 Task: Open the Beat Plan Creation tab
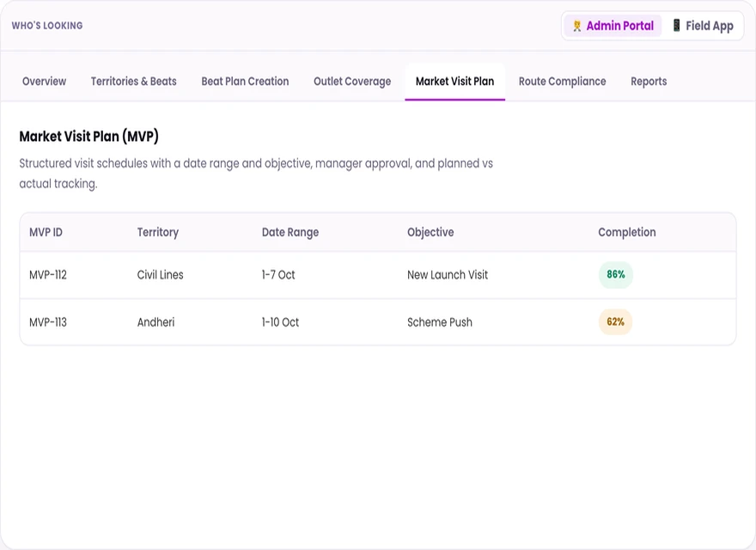(x=245, y=82)
